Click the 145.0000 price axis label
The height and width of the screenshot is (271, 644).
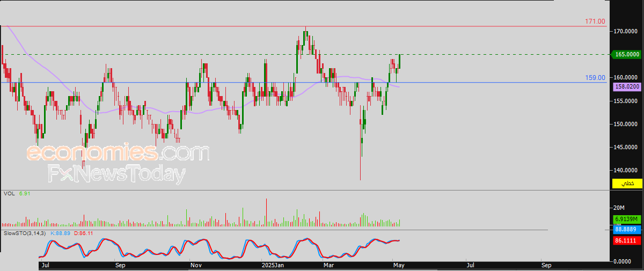pos(626,147)
